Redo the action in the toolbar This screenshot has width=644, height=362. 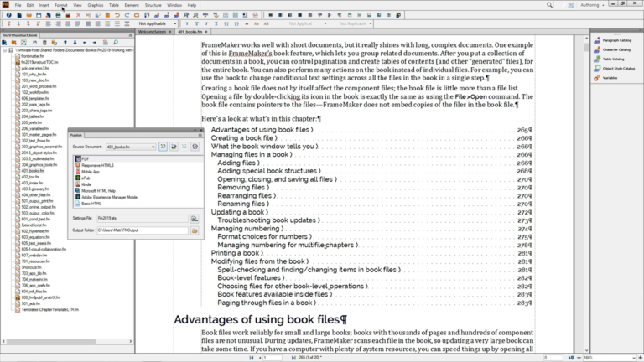(127, 15)
